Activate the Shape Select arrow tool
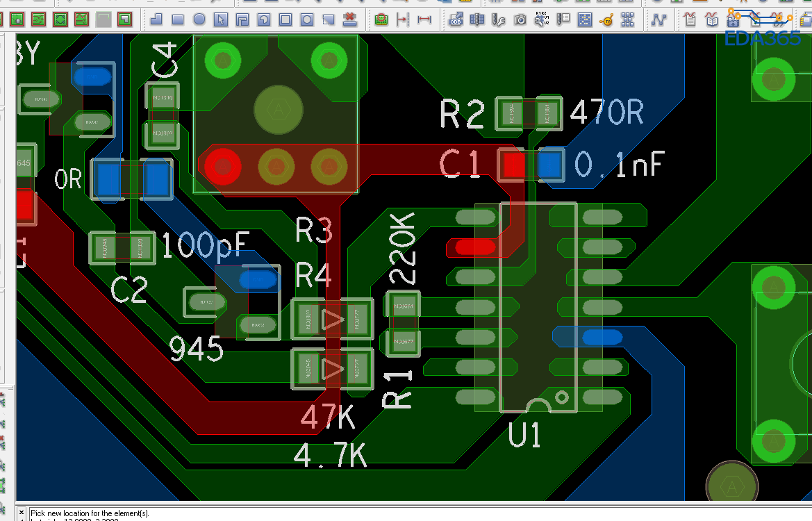This screenshot has height=521, width=812. tap(221, 19)
